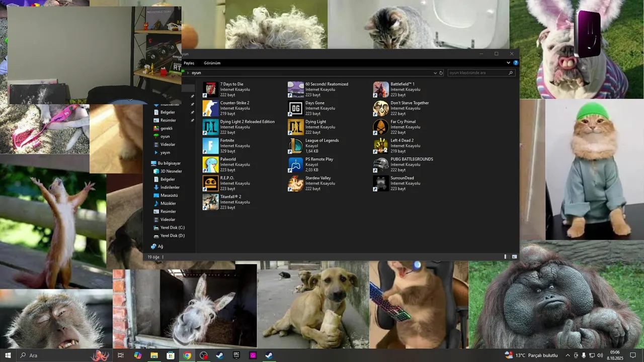Launch the Counter-Strike 2 shortcut icon
Image resolution: width=644 pixels, height=362 pixels.
tap(210, 108)
